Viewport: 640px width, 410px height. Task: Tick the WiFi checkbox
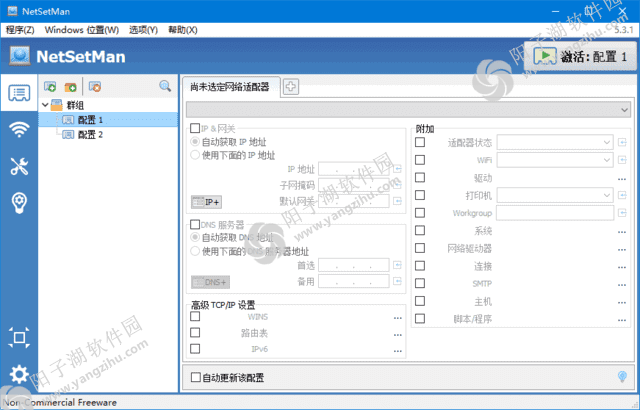tap(420, 160)
